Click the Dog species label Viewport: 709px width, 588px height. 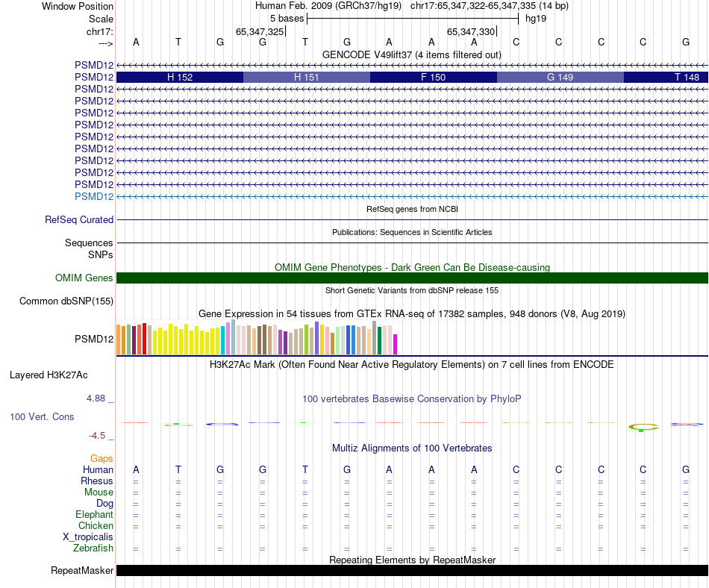tap(104, 504)
